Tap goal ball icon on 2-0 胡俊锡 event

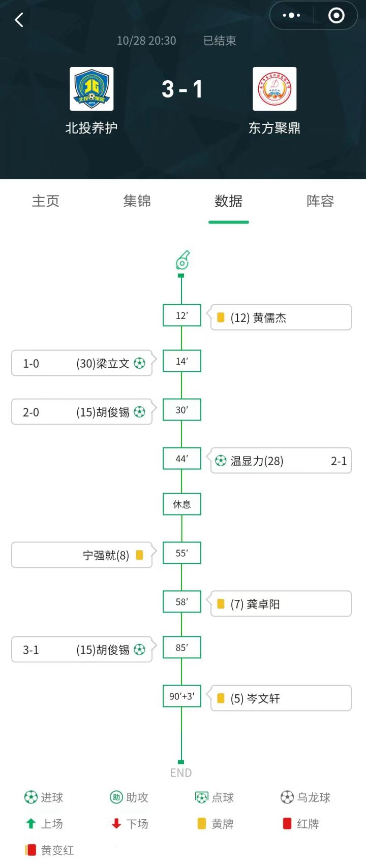pos(139,412)
